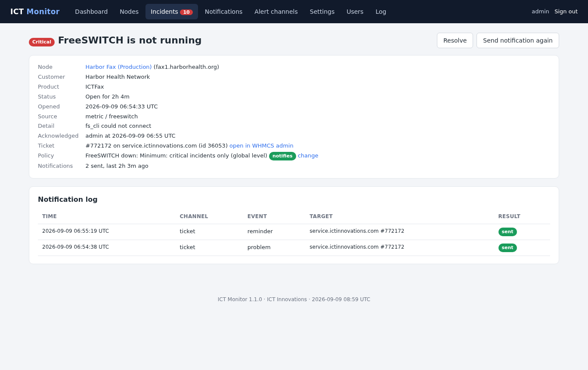Open the Alert channels nav item
This screenshot has width=588, height=370.
pos(276,12)
